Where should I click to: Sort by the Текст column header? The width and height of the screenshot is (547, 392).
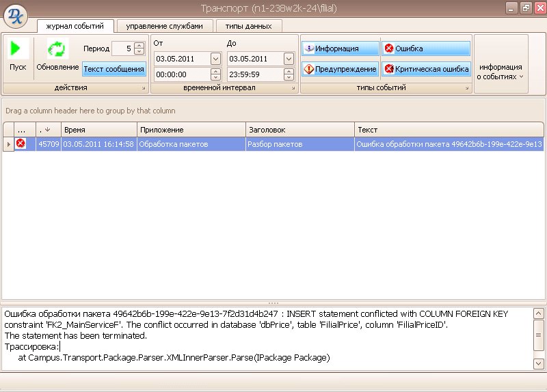pyautogui.click(x=449, y=130)
